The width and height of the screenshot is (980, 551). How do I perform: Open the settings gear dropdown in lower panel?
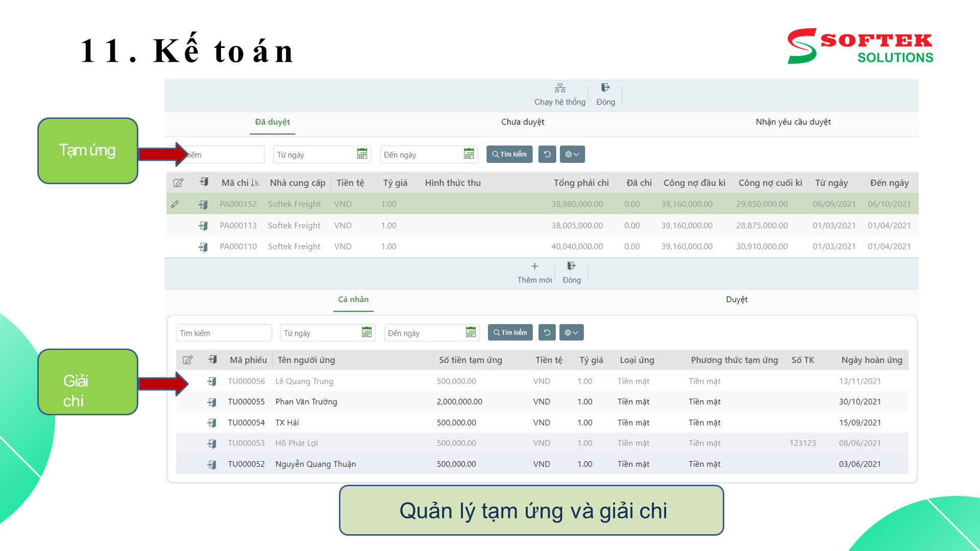[571, 332]
